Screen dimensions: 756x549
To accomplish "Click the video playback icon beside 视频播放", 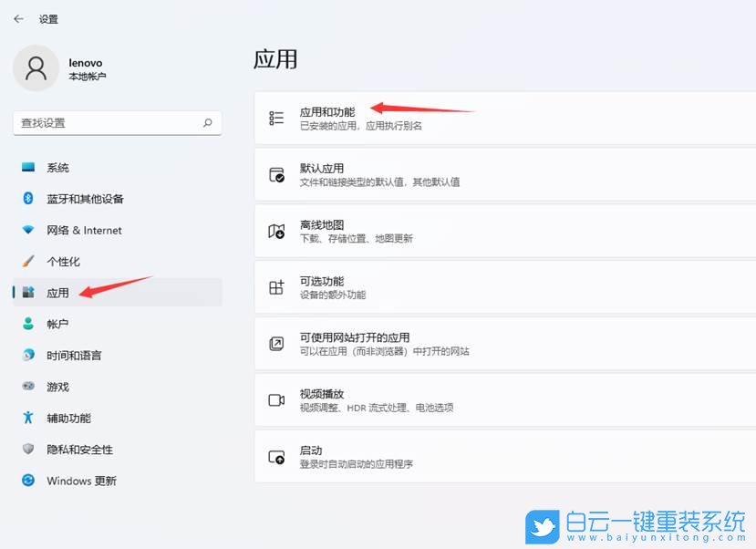I will pyautogui.click(x=276, y=399).
